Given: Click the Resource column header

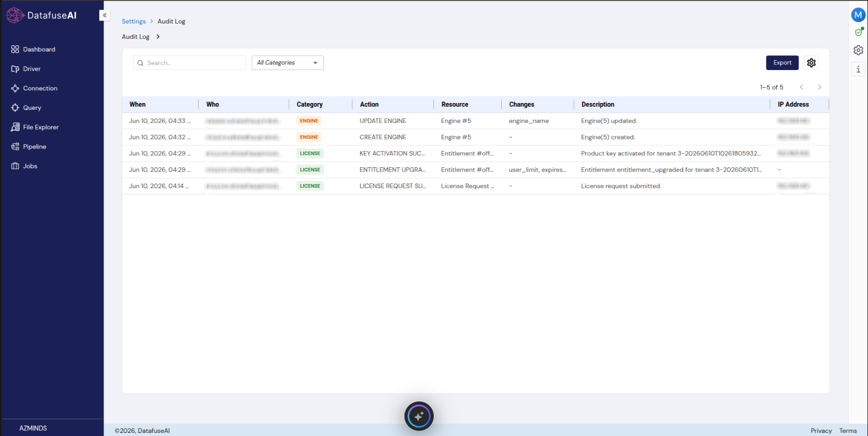Looking at the screenshot, I should (455, 105).
